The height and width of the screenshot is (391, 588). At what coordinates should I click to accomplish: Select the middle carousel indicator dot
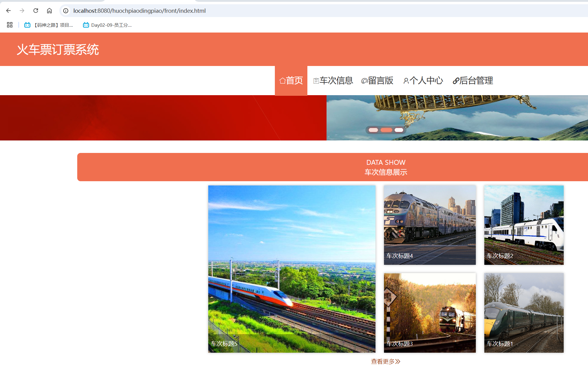pos(386,130)
